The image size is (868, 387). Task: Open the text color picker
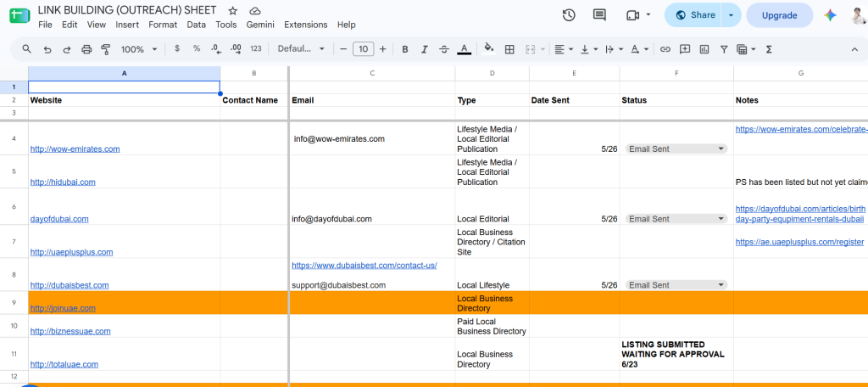(x=464, y=49)
